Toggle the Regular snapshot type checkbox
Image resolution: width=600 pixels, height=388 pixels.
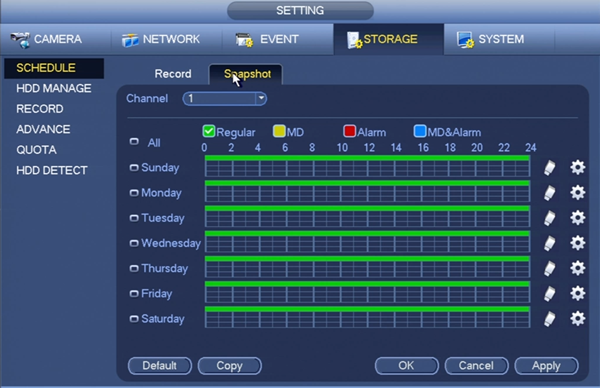pyautogui.click(x=209, y=131)
